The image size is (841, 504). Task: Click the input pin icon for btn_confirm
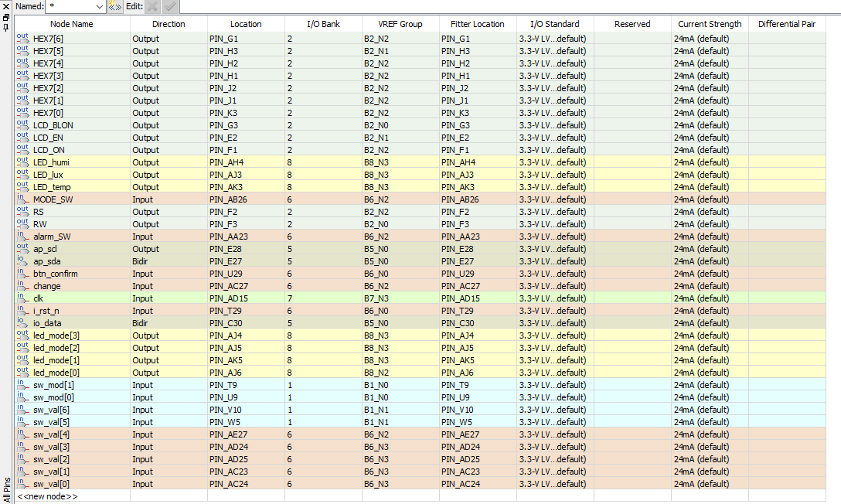coord(22,272)
